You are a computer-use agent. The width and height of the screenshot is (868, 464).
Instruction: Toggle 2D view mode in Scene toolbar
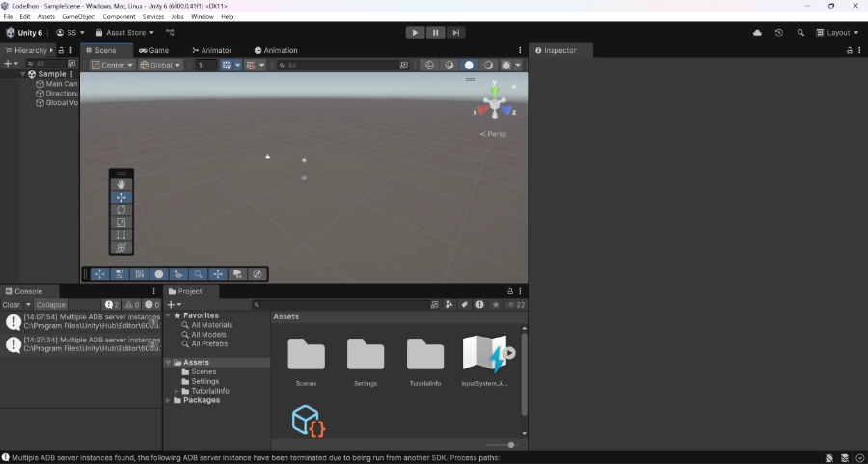tap(430, 66)
